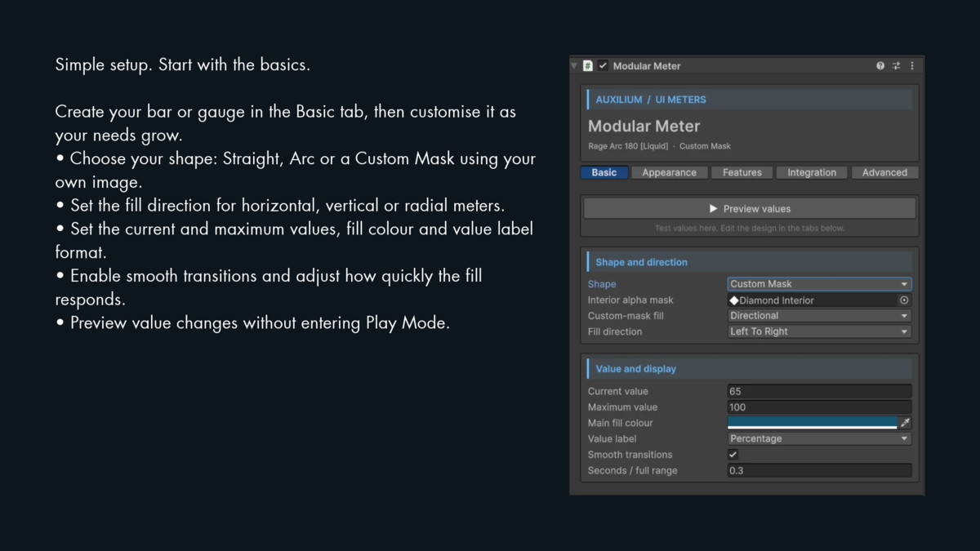The width and height of the screenshot is (980, 551).
Task: Click the Custom-mask fill property label
Action: click(x=626, y=316)
